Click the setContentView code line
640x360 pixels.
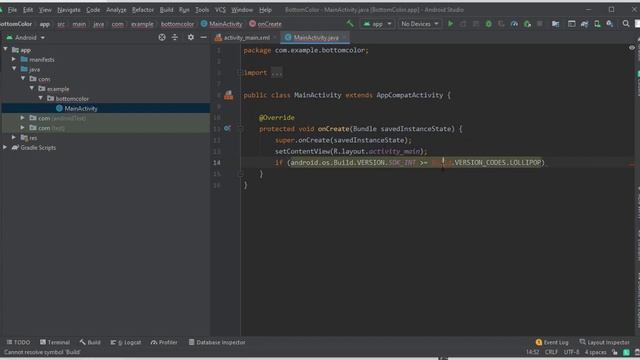coord(351,151)
